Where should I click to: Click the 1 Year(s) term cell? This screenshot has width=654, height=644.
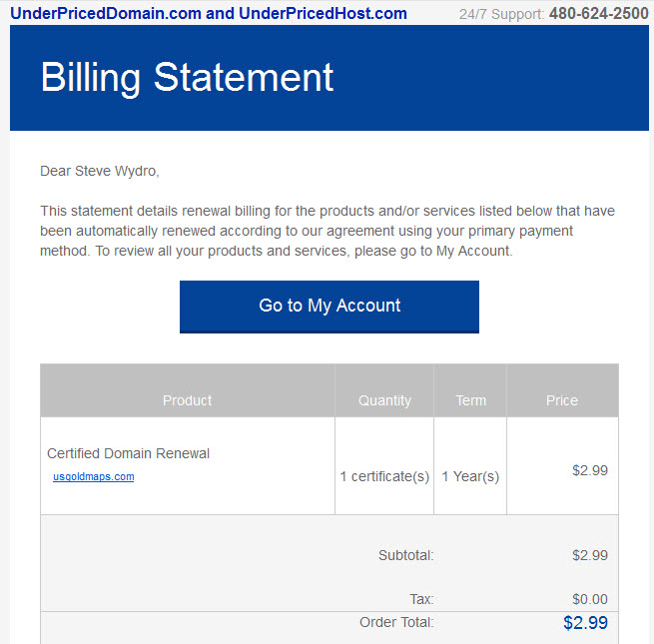[x=470, y=476]
